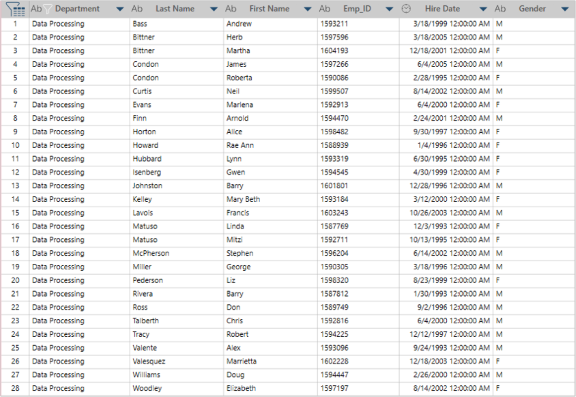
Task: Open the Emp_ID column dropdown arrow
Action: point(389,9)
